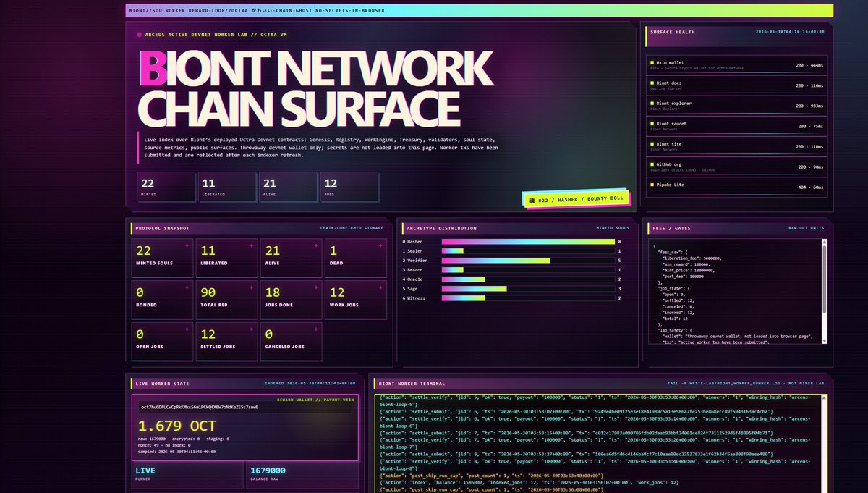This screenshot has width=868, height=493.
Task: Click the plus sparkle on Alive snapshot card
Action: tap(315, 247)
